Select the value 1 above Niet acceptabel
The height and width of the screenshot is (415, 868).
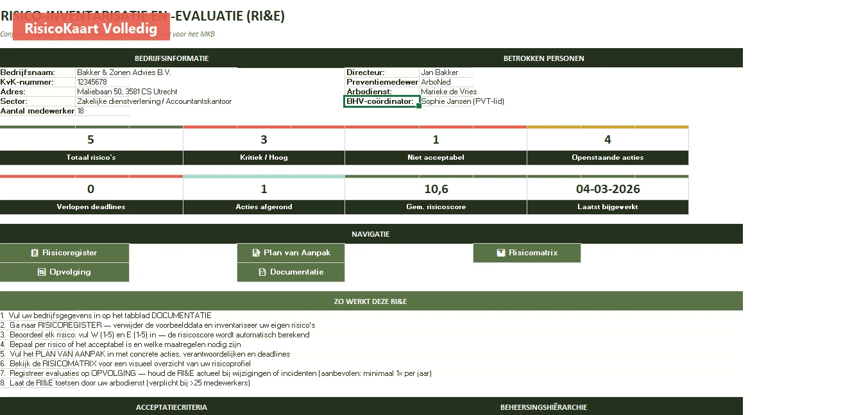point(436,140)
